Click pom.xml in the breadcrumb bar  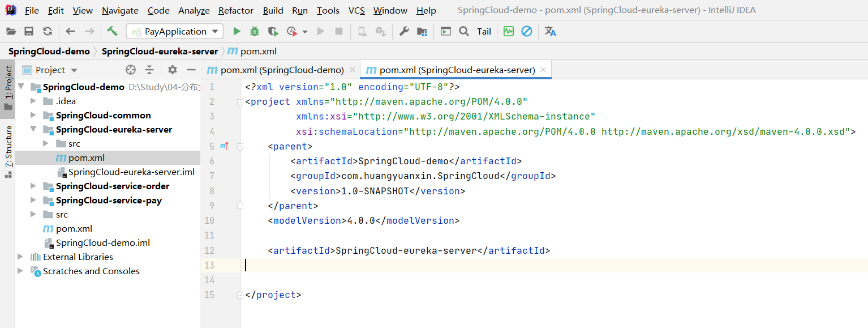(x=252, y=52)
